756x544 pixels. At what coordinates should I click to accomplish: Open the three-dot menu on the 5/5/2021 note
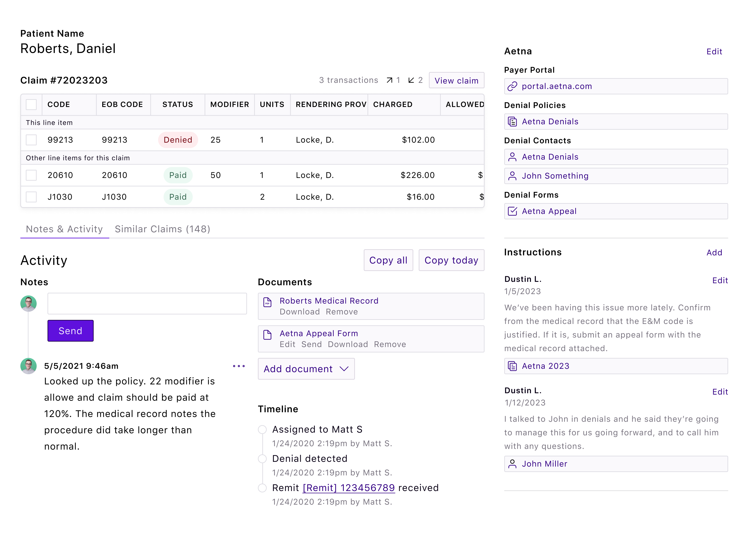click(x=239, y=366)
